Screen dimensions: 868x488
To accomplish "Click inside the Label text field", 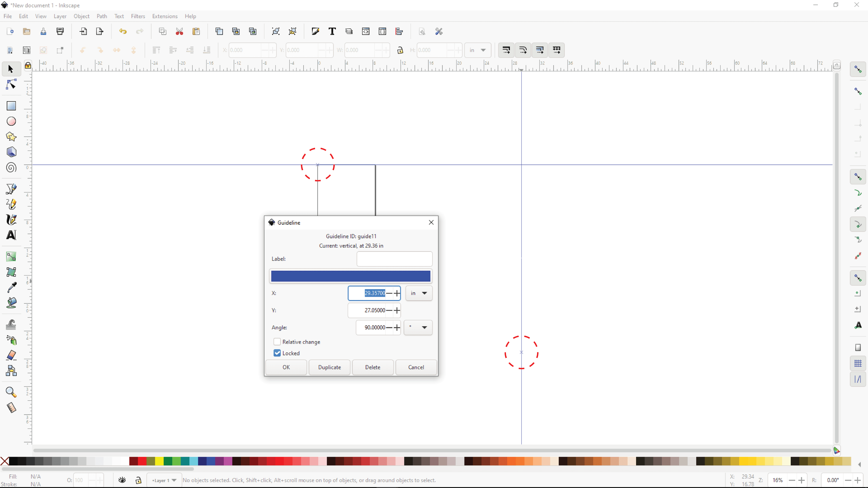I will coord(394,259).
